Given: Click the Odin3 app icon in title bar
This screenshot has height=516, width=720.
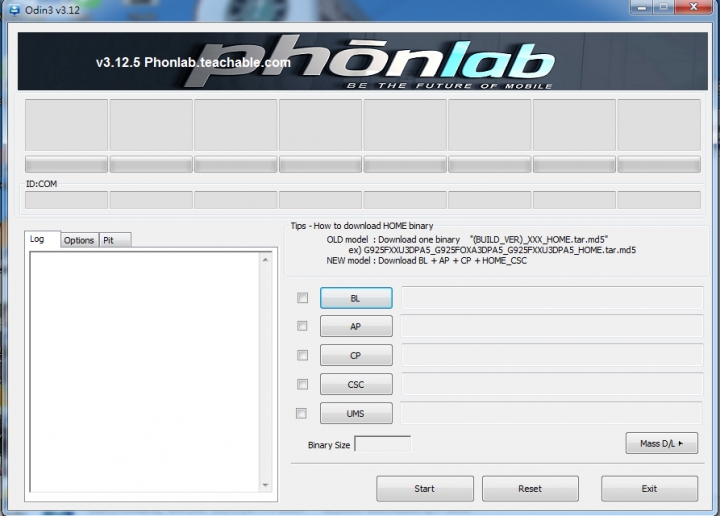Looking at the screenshot, I should coord(14,10).
